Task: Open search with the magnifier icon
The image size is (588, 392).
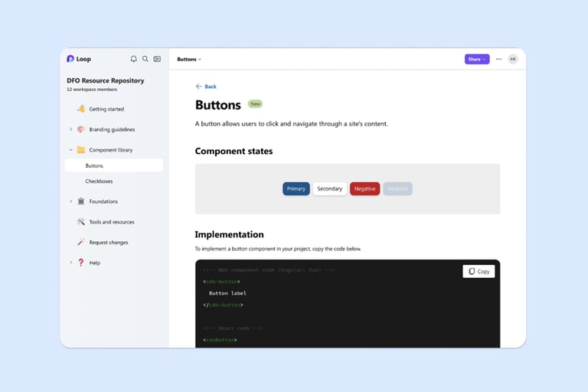Action: click(x=145, y=59)
